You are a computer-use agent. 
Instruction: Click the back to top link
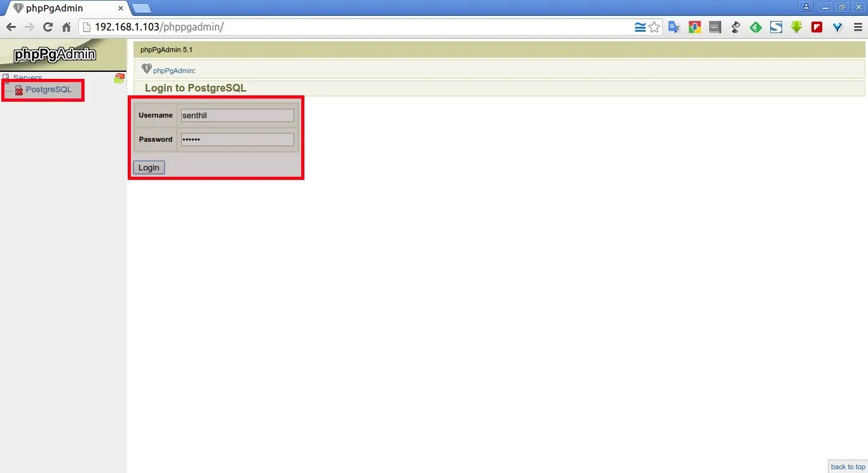848,467
